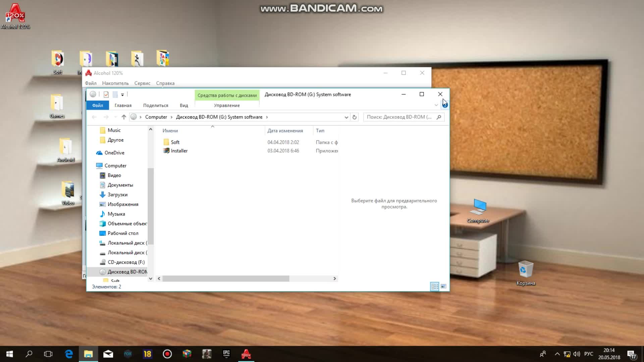Open the Файл menu in explorer
The height and width of the screenshot is (362, 644).
point(97,105)
